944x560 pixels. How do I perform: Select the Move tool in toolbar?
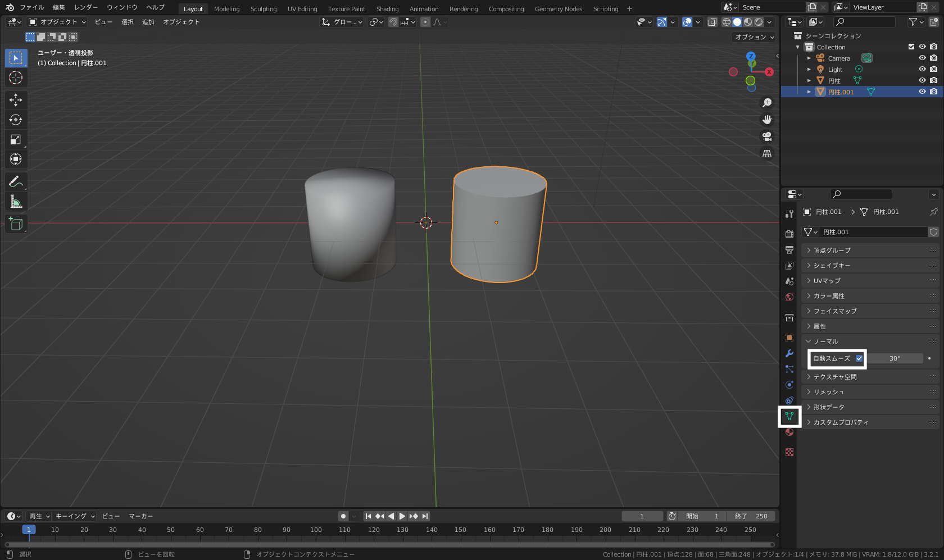16,100
